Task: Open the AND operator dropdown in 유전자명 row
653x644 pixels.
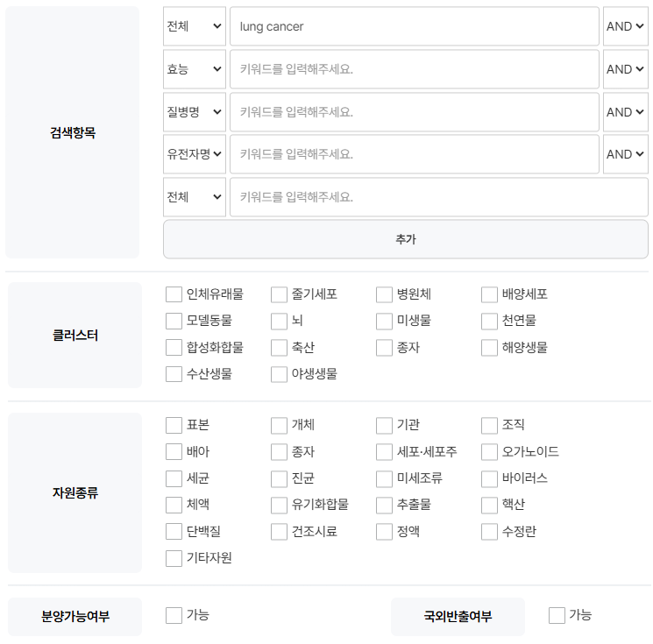Action: [x=626, y=154]
